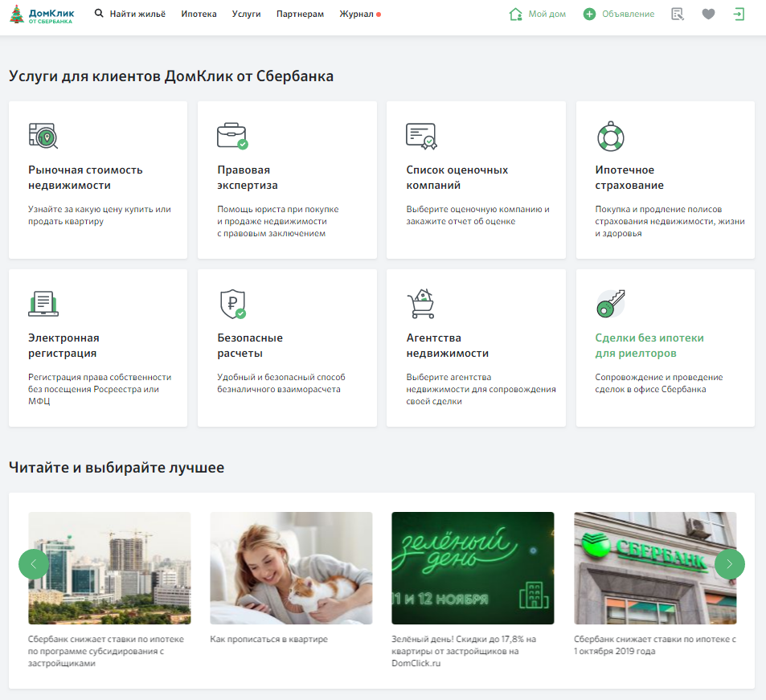The width and height of the screenshot is (766, 700).
Task: Click the green key deals icon
Action: pos(610,304)
